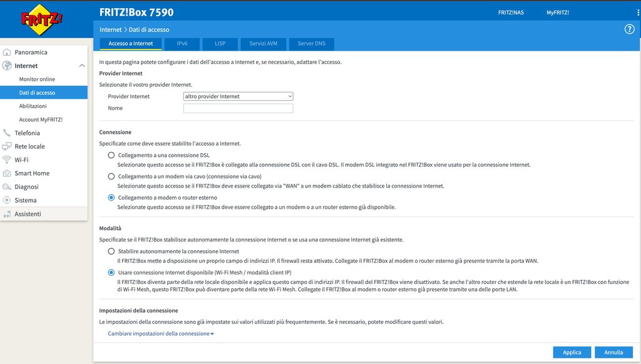641x364 pixels.
Task: Switch to the Servizi AVM tab
Action: [264, 44]
